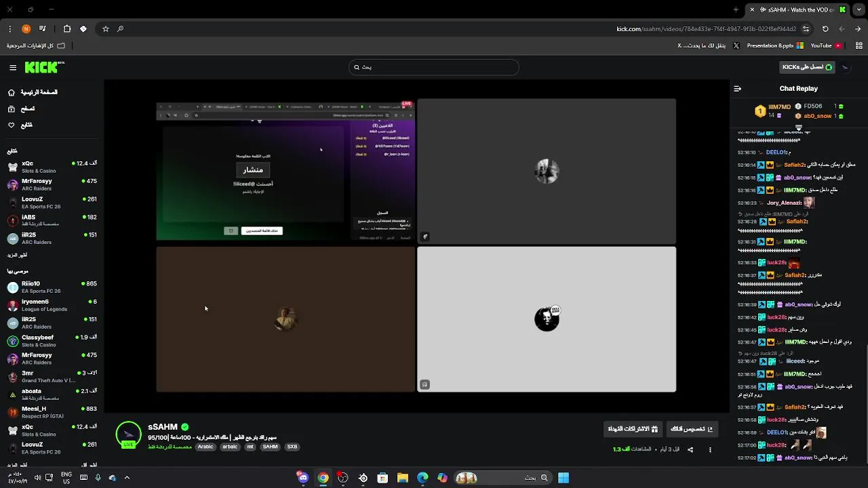The height and width of the screenshot is (488, 868).
Task: Open the xQc channel at top of following list
Action: pos(52,167)
